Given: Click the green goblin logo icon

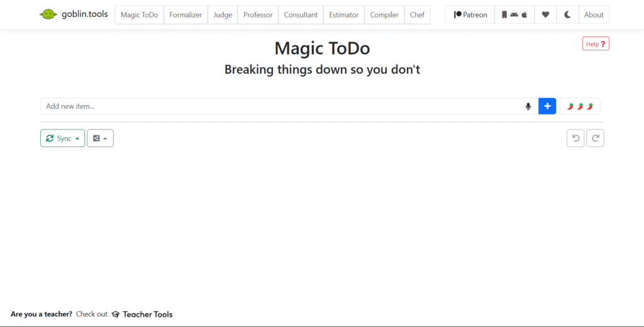Looking at the screenshot, I should click(48, 14).
